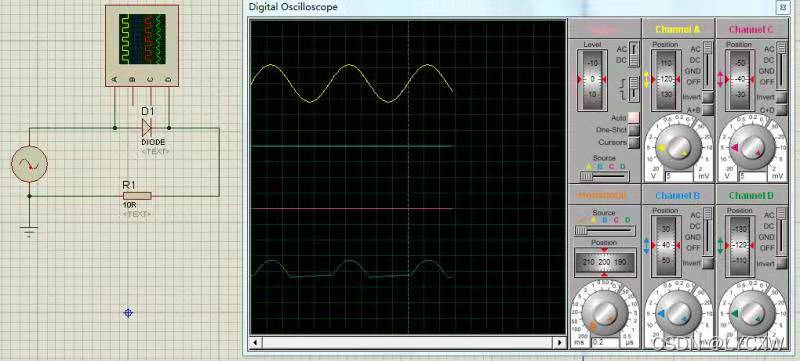This screenshot has width=800, height=361.
Task: Click the scope display right scroll arrow
Action: 560,343
